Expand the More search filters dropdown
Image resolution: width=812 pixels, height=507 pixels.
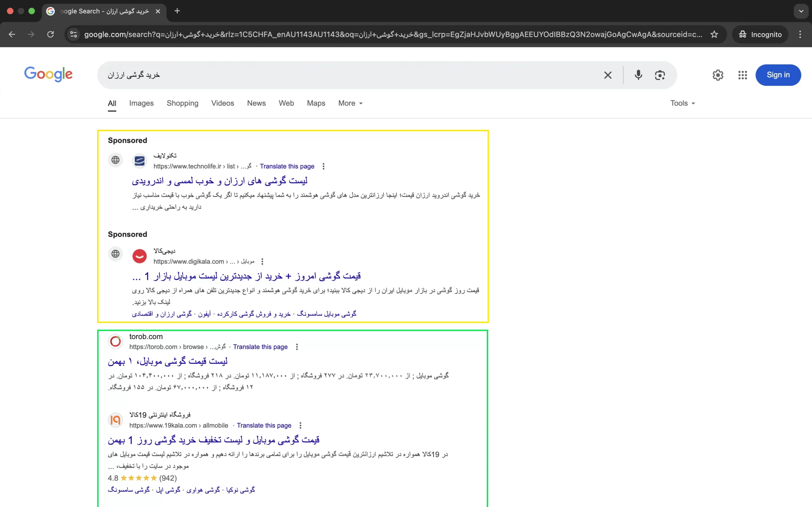pos(350,103)
